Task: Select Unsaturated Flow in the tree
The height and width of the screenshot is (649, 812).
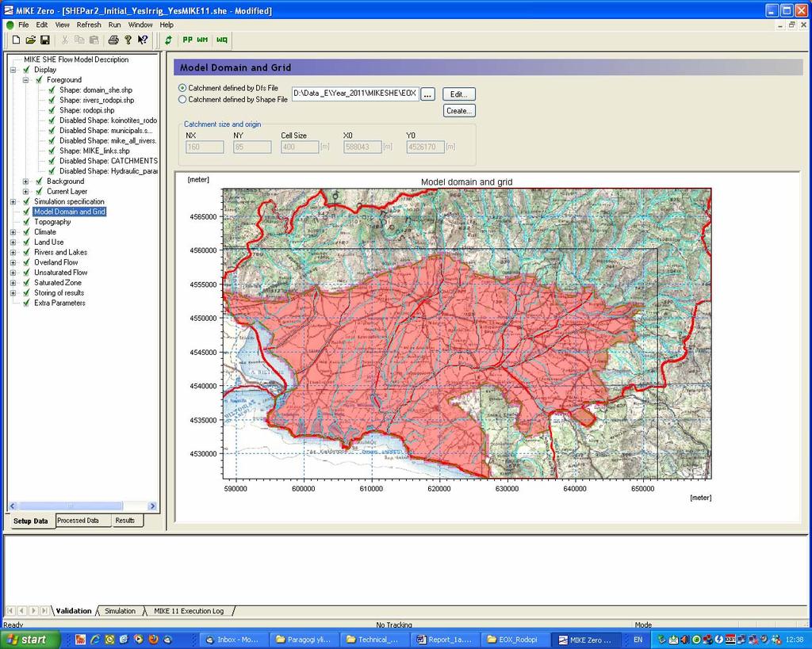Action: [60, 273]
